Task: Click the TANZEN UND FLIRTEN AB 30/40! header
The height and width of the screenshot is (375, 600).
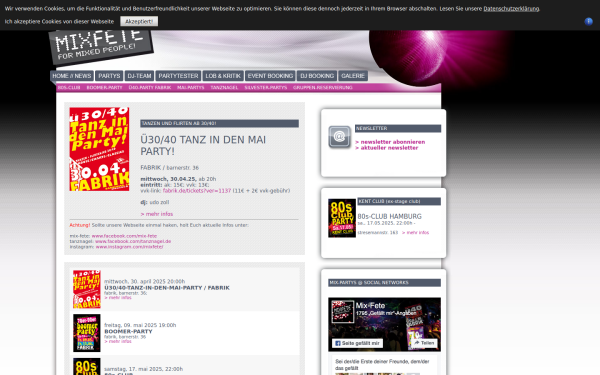Action: 219,123
